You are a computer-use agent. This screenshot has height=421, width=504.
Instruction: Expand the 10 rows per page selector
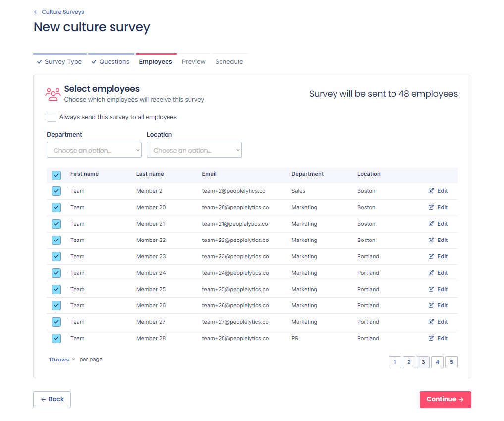coord(62,360)
